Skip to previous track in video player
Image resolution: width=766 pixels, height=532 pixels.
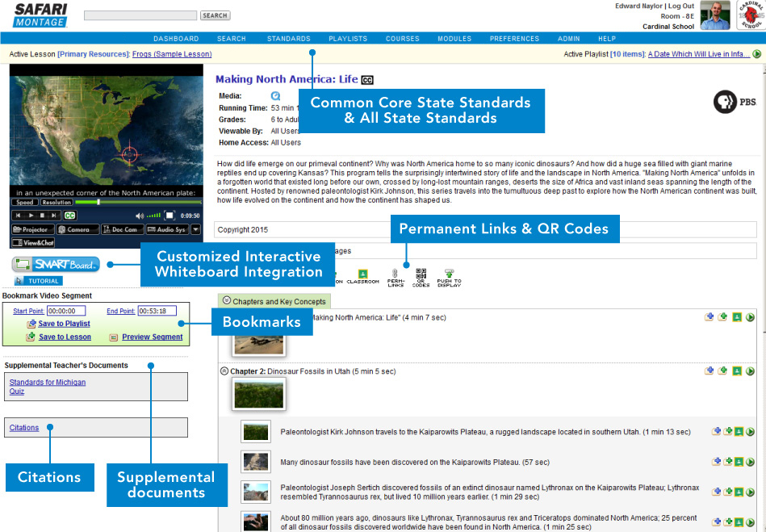pyautogui.click(x=19, y=216)
